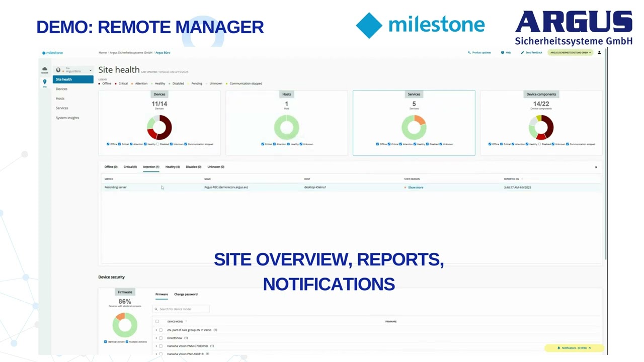Check the select-all device model checkbox
644x362 pixels.
coord(157,321)
